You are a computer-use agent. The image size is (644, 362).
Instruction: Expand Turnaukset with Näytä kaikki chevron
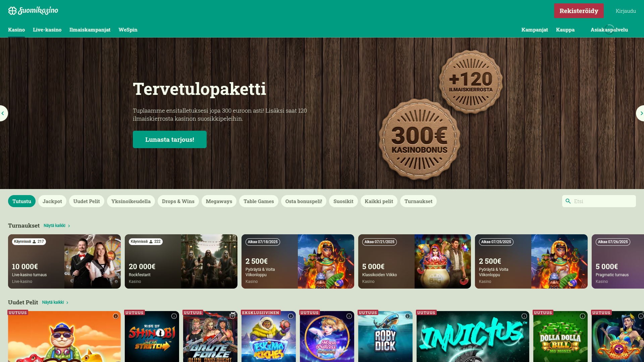tap(69, 226)
